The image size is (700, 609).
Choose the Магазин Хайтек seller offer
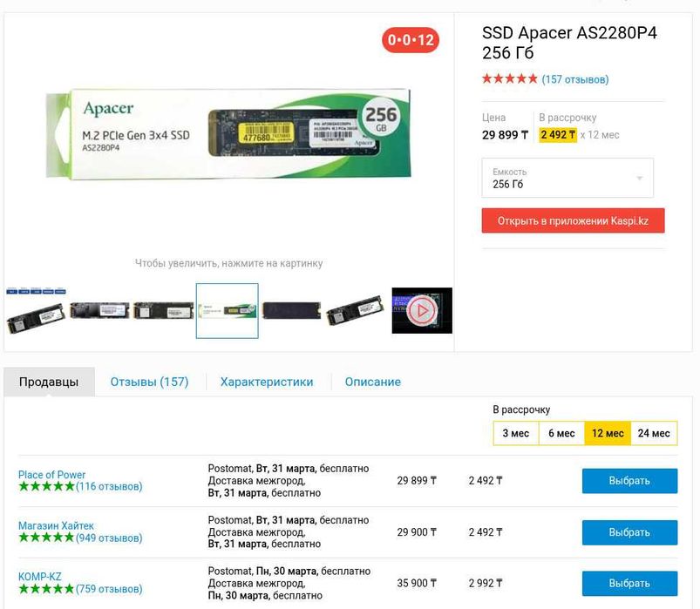pos(629,532)
